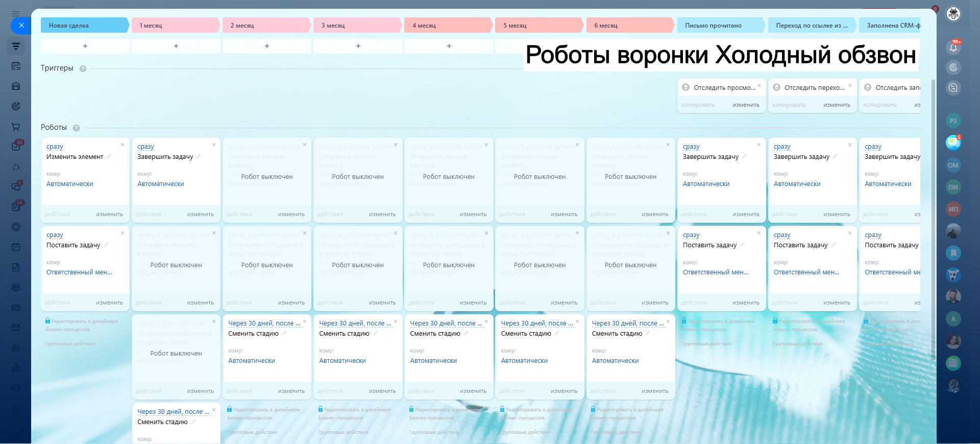Select the 2 месяц stage
Image resolution: width=980 pixels, height=444 pixels.
(x=266, y=25)
